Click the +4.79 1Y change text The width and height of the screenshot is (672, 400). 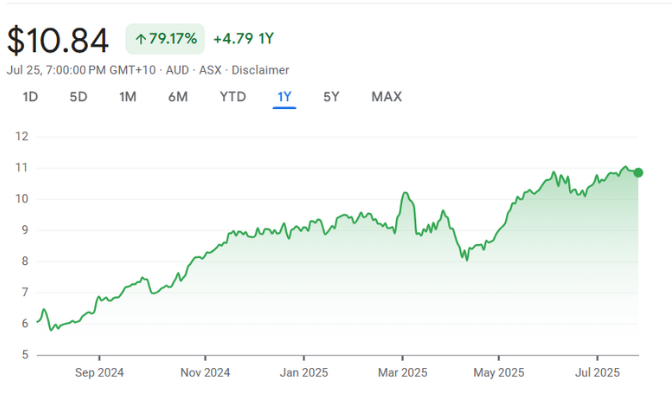pos(244,39)
